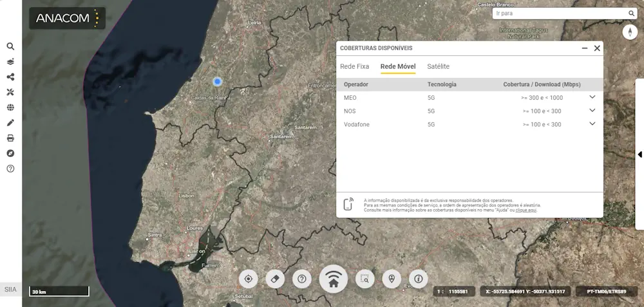Click the Operador column header

click(355, 84)
